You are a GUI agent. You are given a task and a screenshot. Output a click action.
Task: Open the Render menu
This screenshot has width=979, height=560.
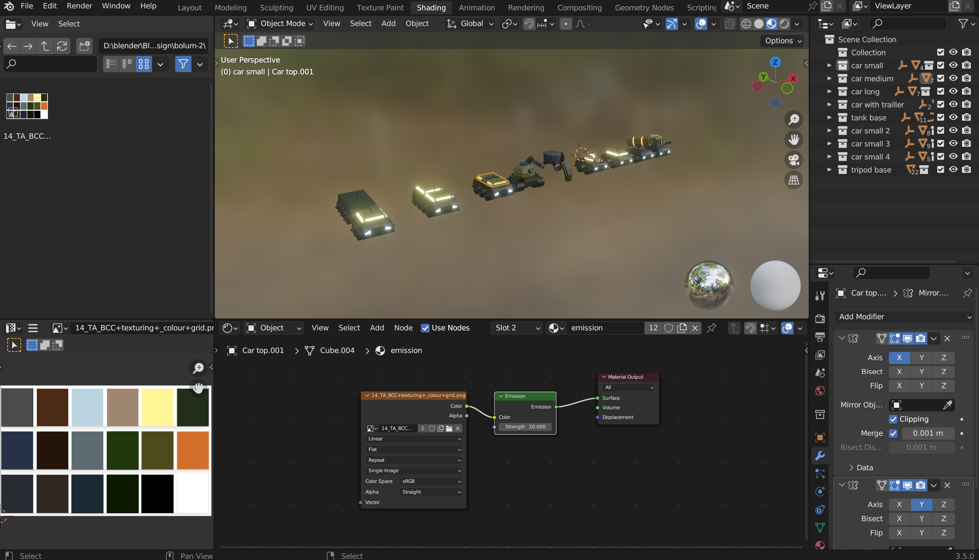tap(79, 6)
